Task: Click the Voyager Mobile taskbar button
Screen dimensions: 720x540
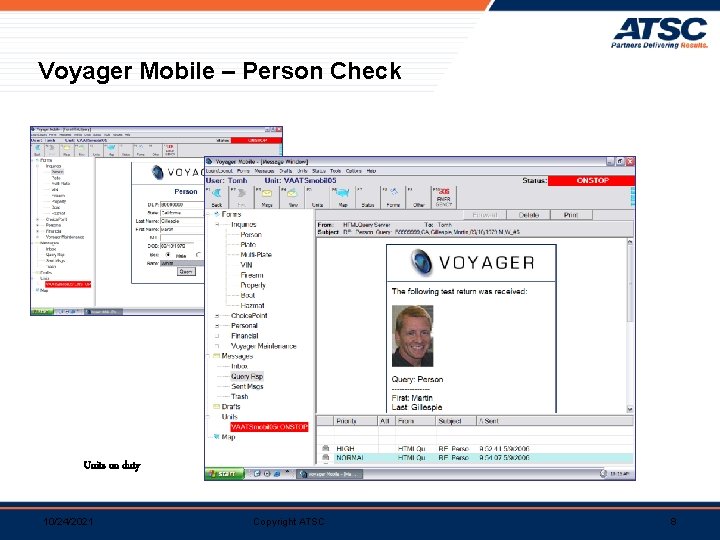Action: (x=329, y=474)
